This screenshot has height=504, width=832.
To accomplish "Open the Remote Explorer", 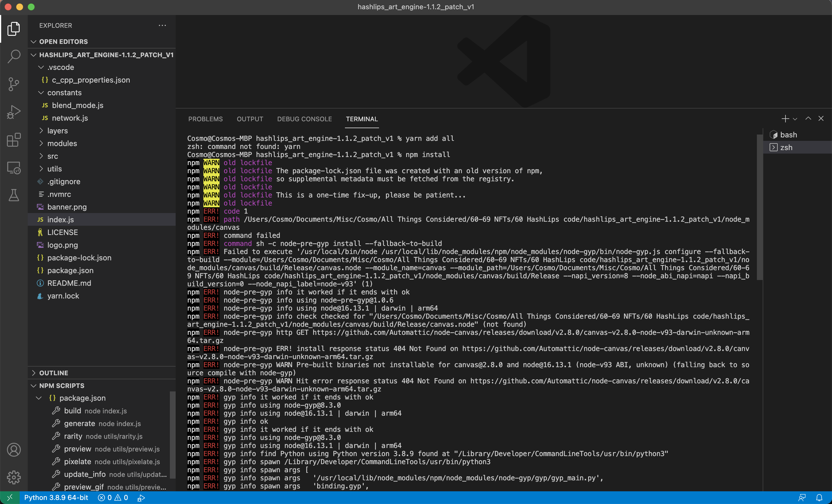I will [x=14, y=168].
